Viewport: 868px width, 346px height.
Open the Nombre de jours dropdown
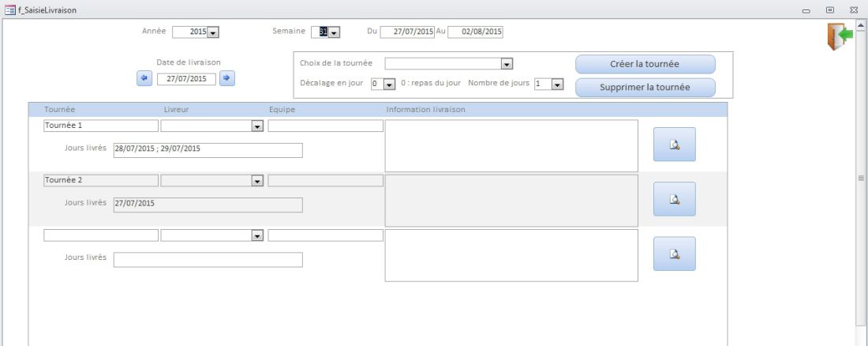coord(557,84)
